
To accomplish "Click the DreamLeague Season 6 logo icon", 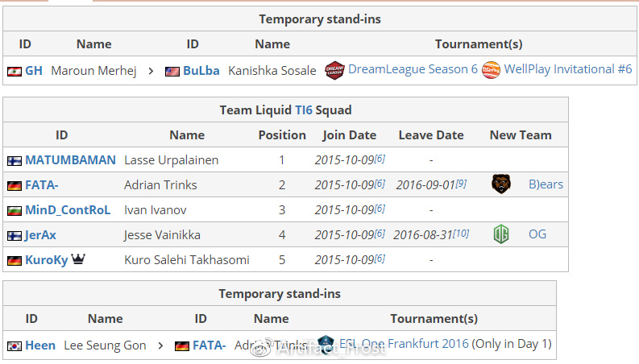I will [334, 70].
